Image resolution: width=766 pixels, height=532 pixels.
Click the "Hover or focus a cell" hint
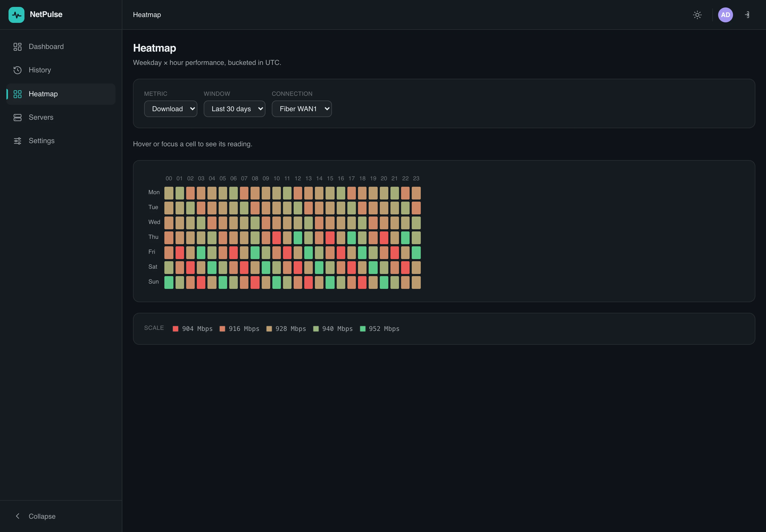click(193, 144)
